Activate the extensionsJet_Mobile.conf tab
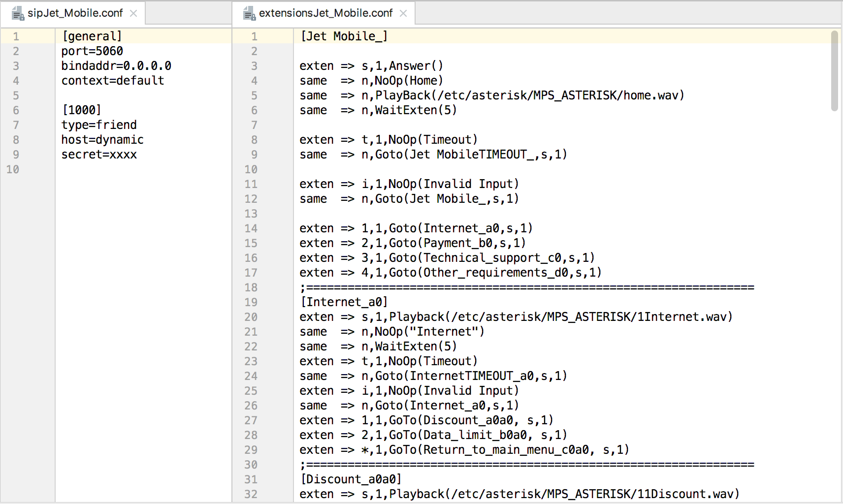 [325, 13]
